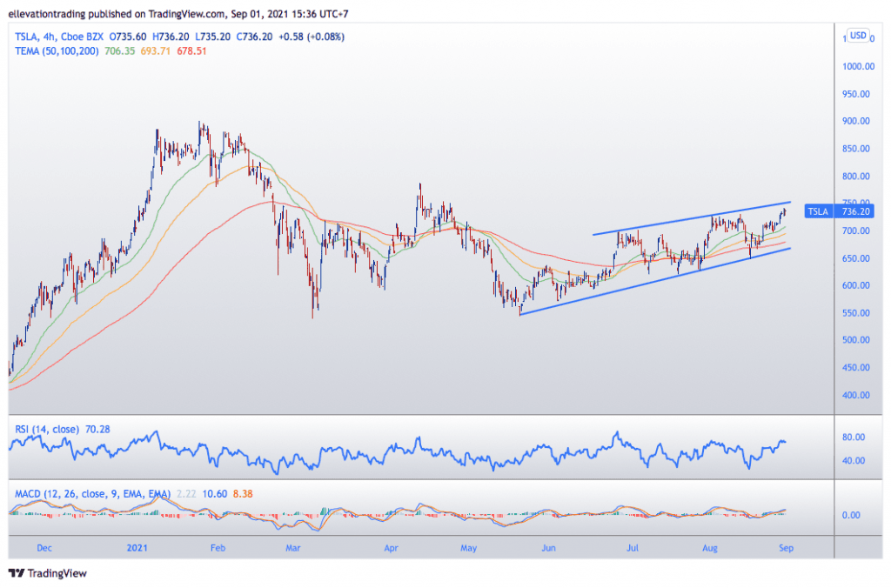Select the RSI (14, close) indicator label
The width and height of the screenshot is (891, 588).
[47, 430]
